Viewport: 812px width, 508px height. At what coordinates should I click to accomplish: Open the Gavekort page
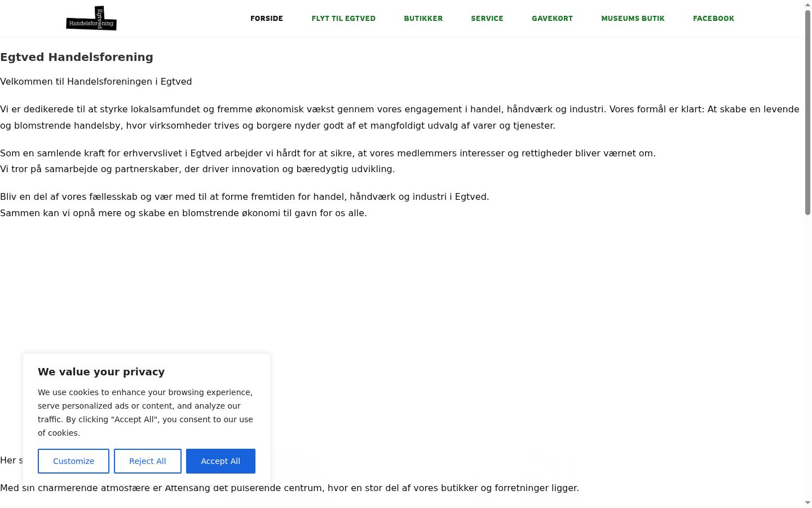pos(552,19)
